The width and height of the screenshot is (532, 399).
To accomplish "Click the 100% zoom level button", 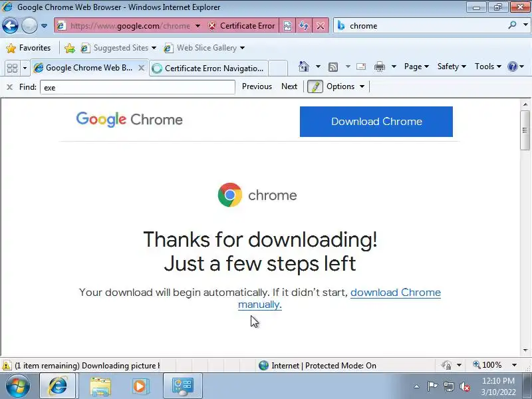I will tap(487, 365).
